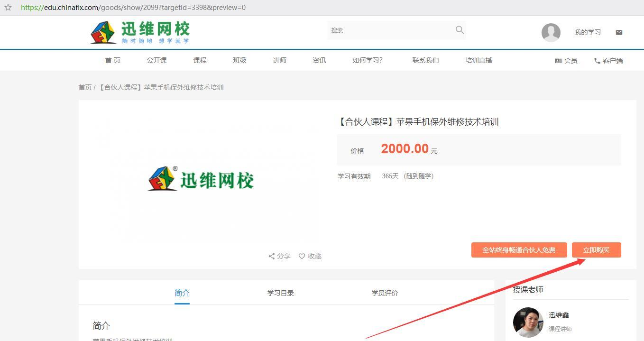The width and height of the screenshot is (644, 341).
Task: Open the user avatar profile icon
Action: pos(551,32)
